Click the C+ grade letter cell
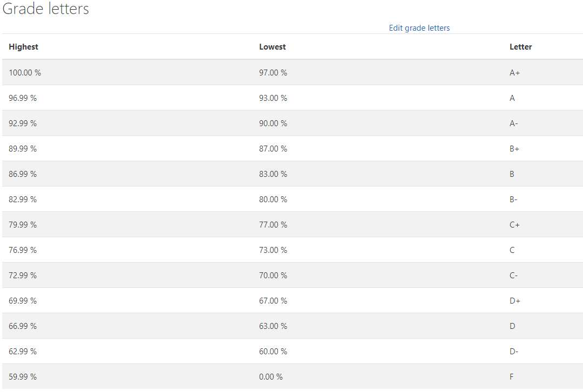 [514, 224]
